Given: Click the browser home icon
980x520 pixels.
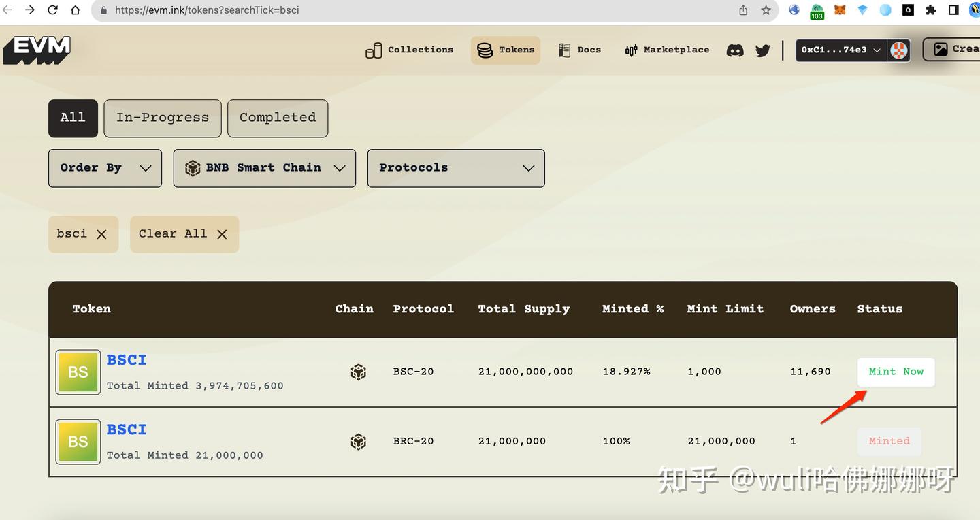Looking at the screenshot, I should click(75, 10).
